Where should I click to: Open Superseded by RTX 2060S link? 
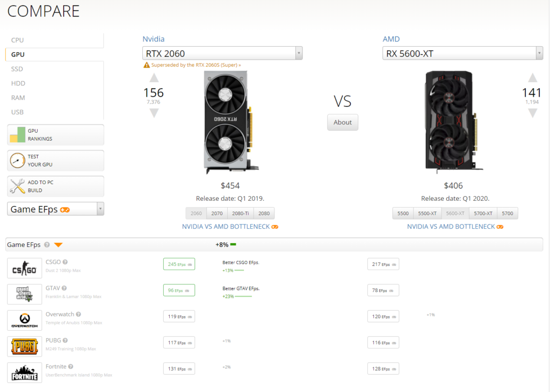pos(196,65)
